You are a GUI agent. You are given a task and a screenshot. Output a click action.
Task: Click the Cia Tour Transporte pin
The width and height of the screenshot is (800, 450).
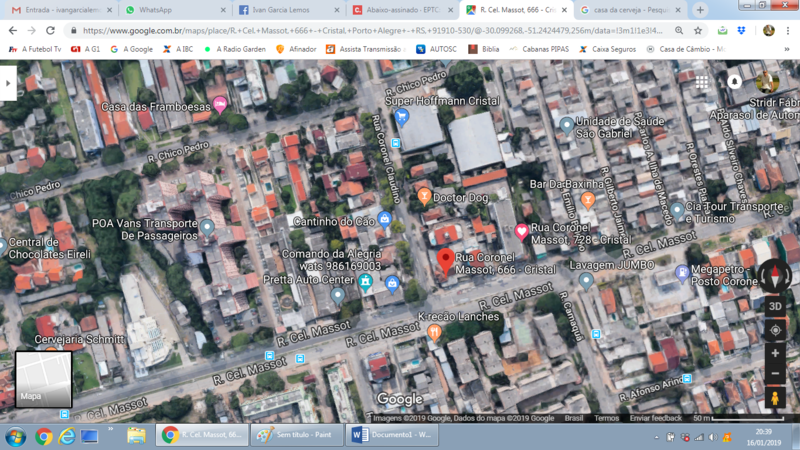pos(677,210)
